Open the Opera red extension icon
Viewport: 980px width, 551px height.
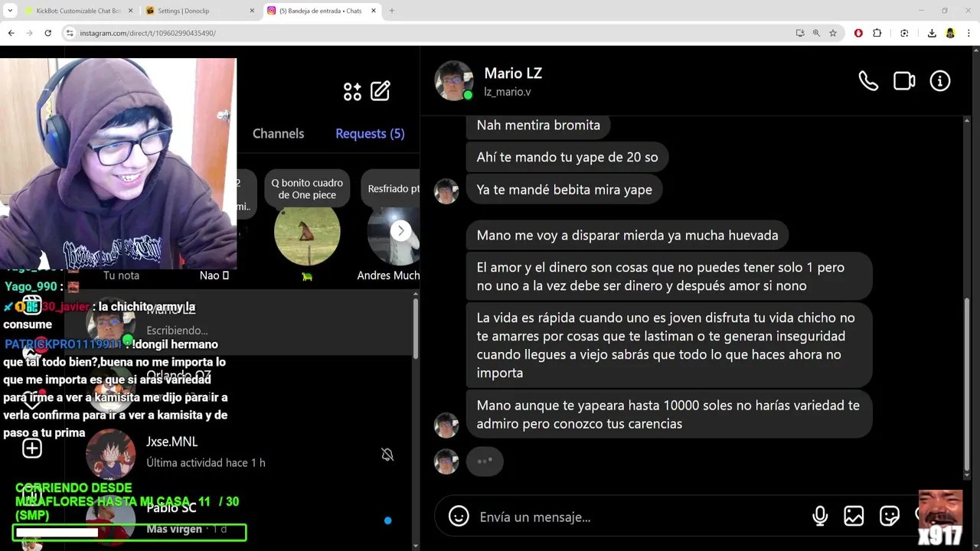click(858, 33)
